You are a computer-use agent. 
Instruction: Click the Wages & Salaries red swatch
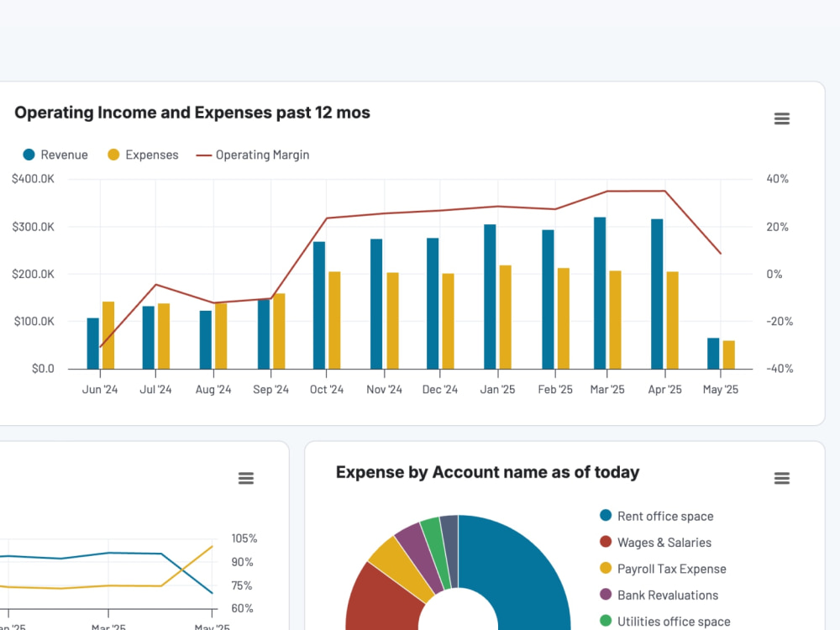pos(606,542)
